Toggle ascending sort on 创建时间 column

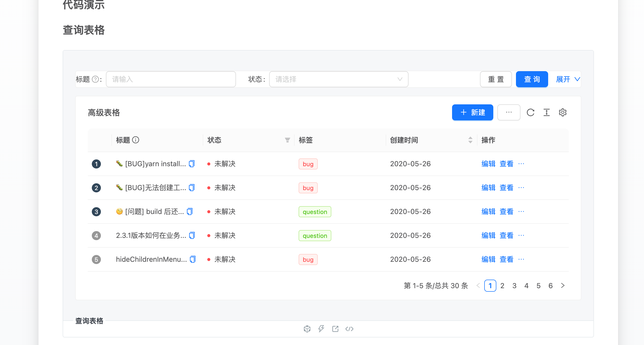coord(470,138)
